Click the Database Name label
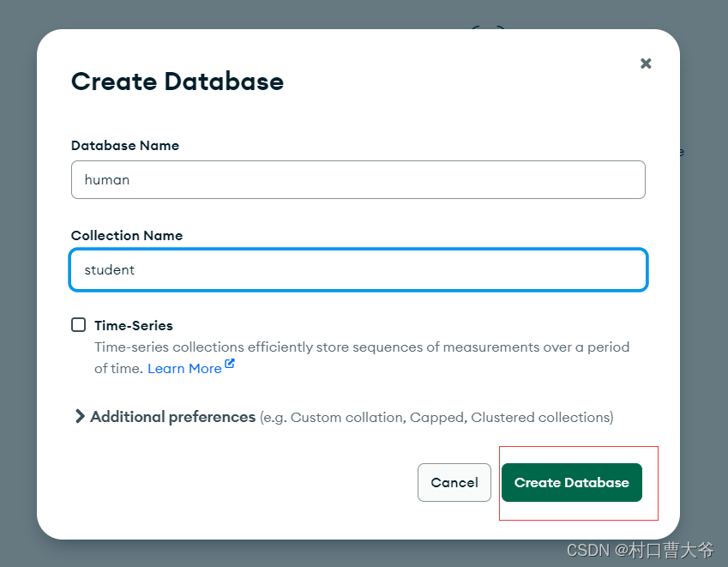This screenshot has height=567, width=728. pyautogui.click(x=125, y=146)
